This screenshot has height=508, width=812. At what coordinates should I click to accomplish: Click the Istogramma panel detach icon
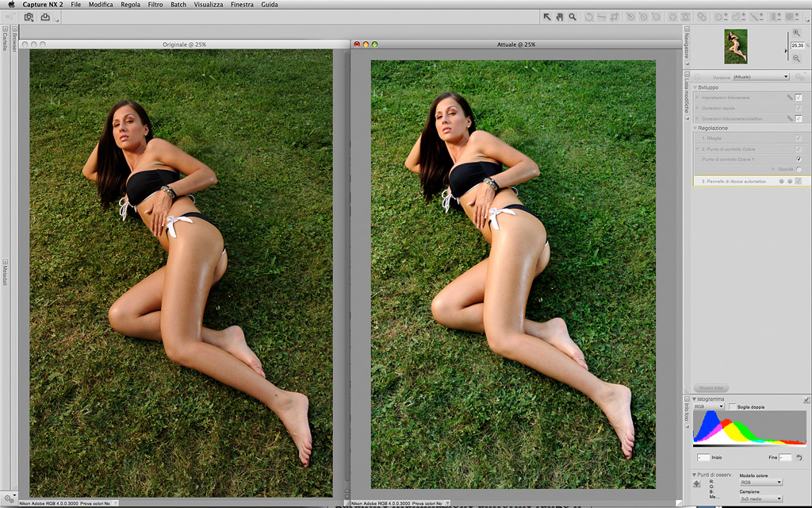(x=806, y=400)
